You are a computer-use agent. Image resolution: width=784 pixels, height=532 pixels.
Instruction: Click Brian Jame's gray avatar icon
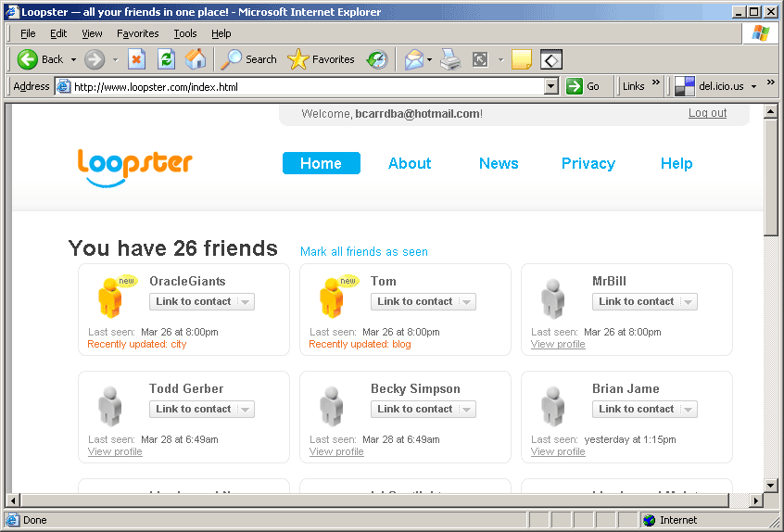(553, 406)
